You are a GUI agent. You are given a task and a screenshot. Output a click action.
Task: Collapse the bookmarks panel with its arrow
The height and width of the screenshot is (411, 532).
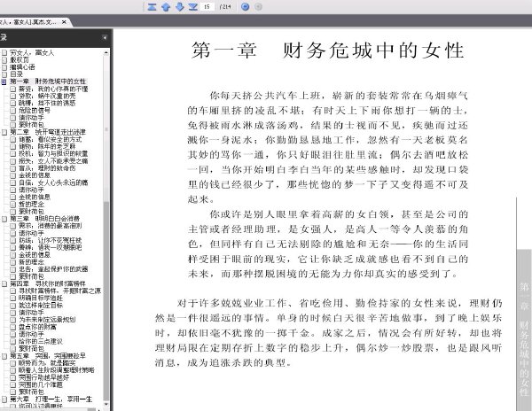coord(105,37)
